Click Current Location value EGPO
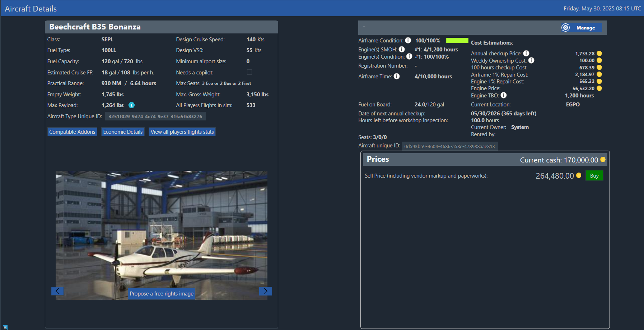The width and height of the screenshot is (644, 330). pos(573,105)
